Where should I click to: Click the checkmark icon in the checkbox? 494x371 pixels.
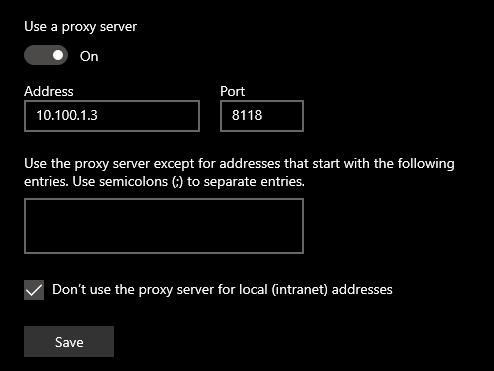point(34,290)
